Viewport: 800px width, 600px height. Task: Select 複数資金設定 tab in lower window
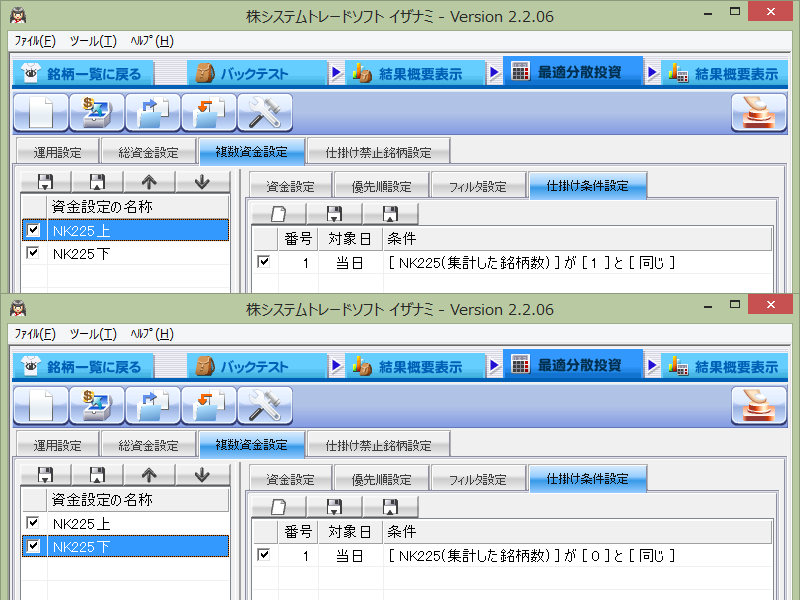coord(252,444)
